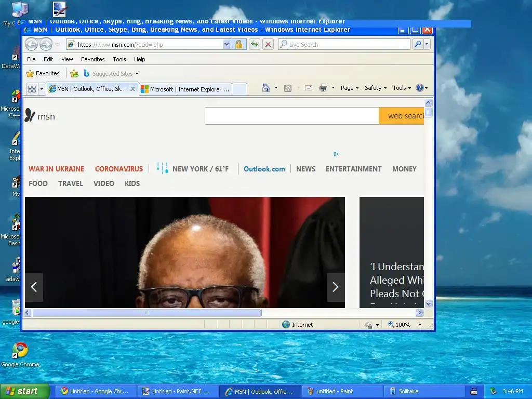Open the recent pages dropdown beside Forward

57,45
